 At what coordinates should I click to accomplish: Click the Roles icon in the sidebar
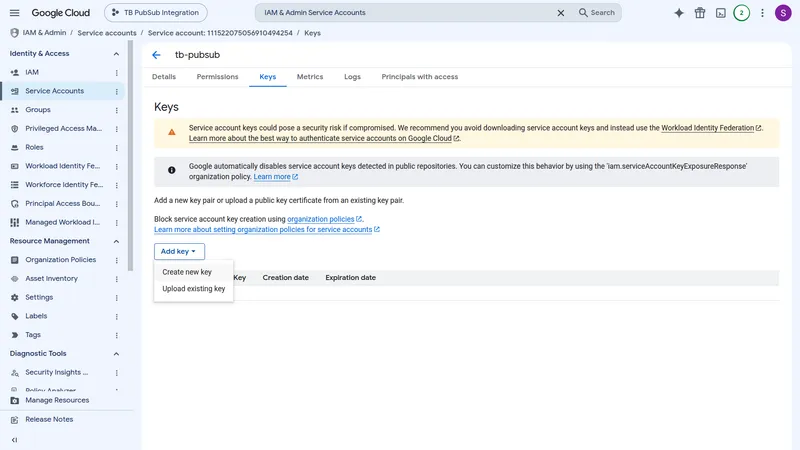point(15,147)
